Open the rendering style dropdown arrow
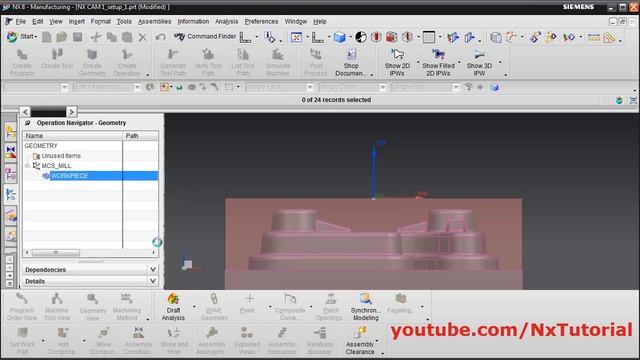 pos(350,38)
